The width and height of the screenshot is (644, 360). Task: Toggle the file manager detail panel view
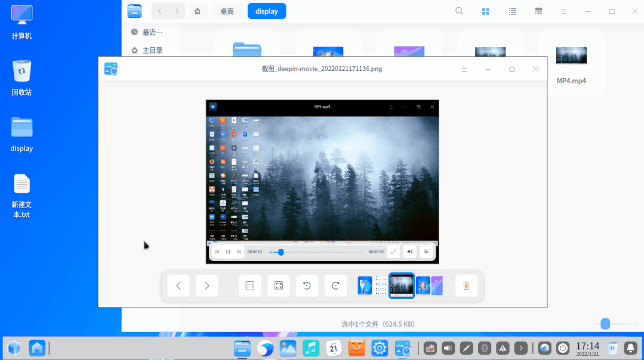coord(538,11)
